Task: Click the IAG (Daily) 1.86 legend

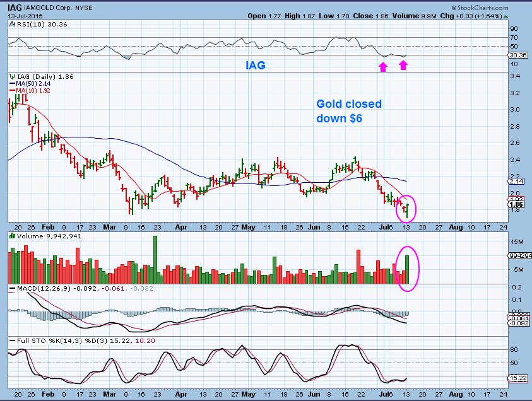Action: (45, 77)
